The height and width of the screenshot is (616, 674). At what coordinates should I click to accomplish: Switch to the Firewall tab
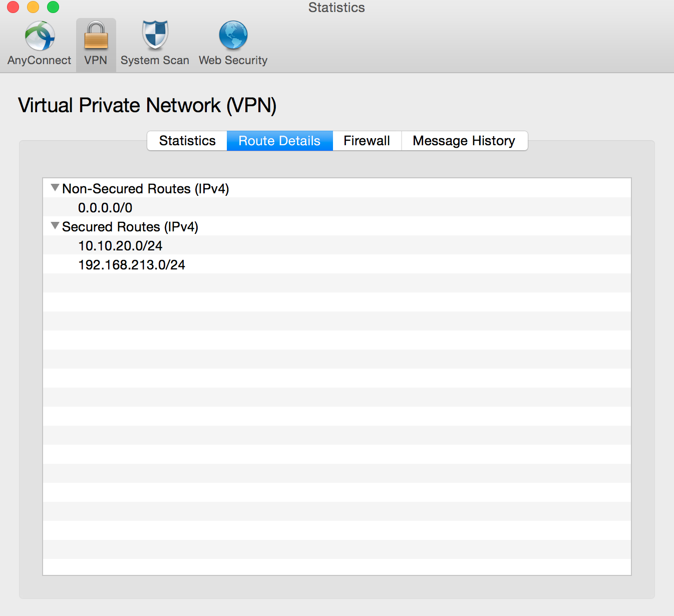tap(367, 141)
